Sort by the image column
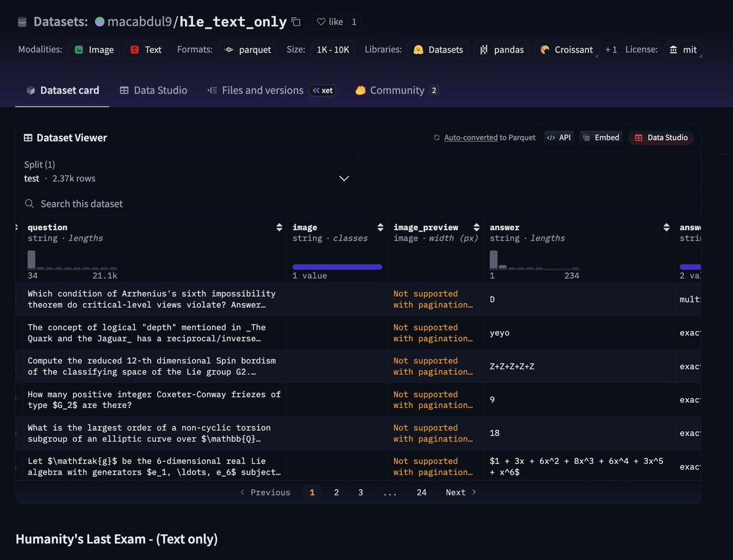The width and height of the screenshot is (733, 560). [x=380, y=227]
